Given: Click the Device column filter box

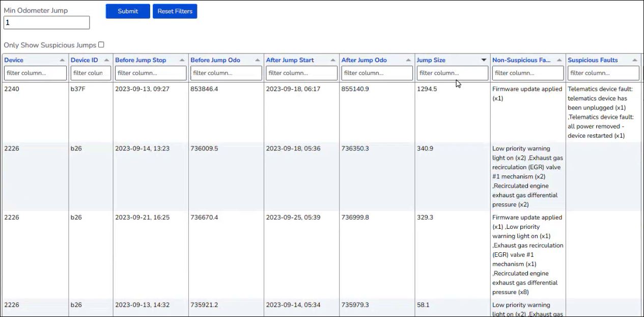Looking at the screenshot, I should coord(35,73).
